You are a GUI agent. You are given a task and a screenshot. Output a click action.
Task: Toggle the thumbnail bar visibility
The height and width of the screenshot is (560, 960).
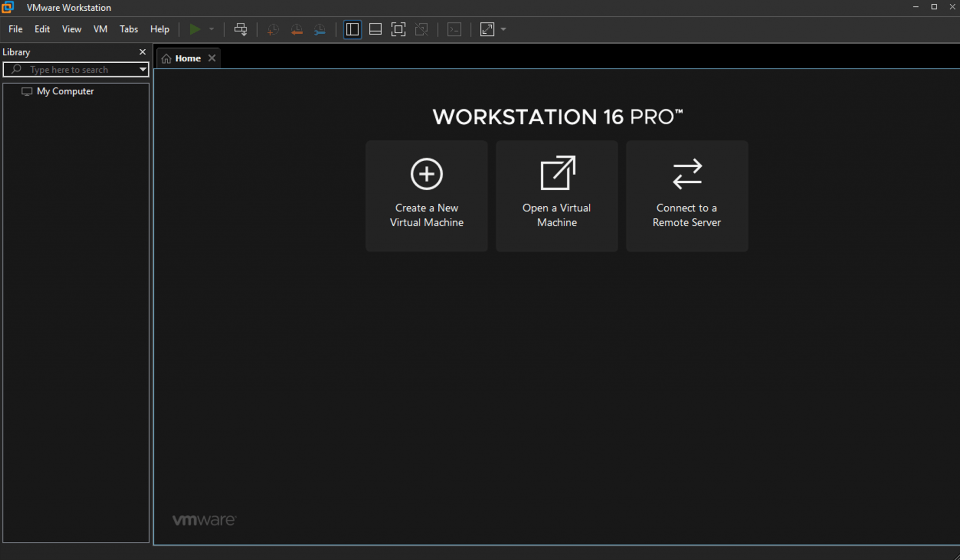point(375,29)
